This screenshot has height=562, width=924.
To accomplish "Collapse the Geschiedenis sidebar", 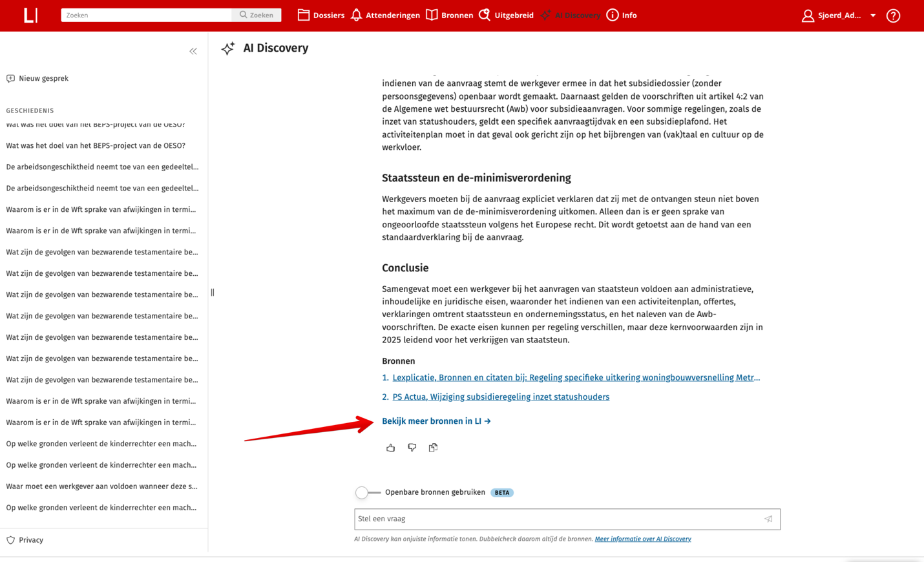I will (193, 50).
